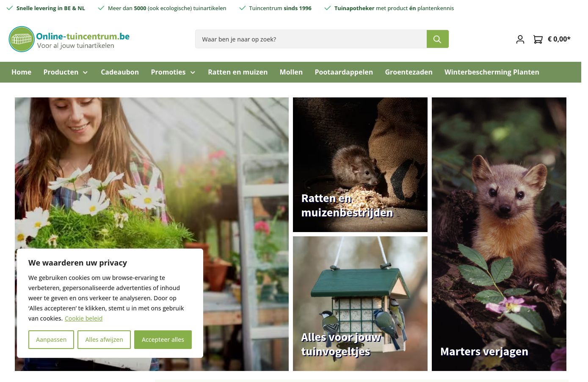Click the Accepteer alles cookie button

[x=163, y=340]
